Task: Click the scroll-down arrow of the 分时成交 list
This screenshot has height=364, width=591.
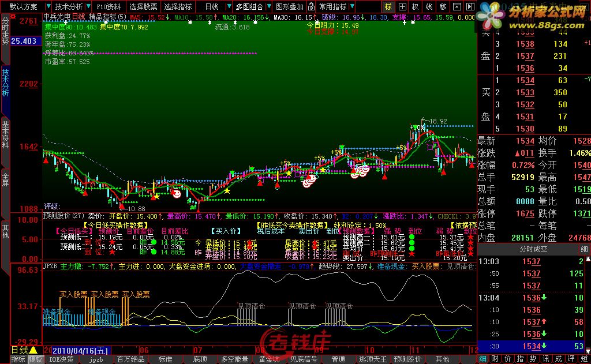Action: point(588,350)
